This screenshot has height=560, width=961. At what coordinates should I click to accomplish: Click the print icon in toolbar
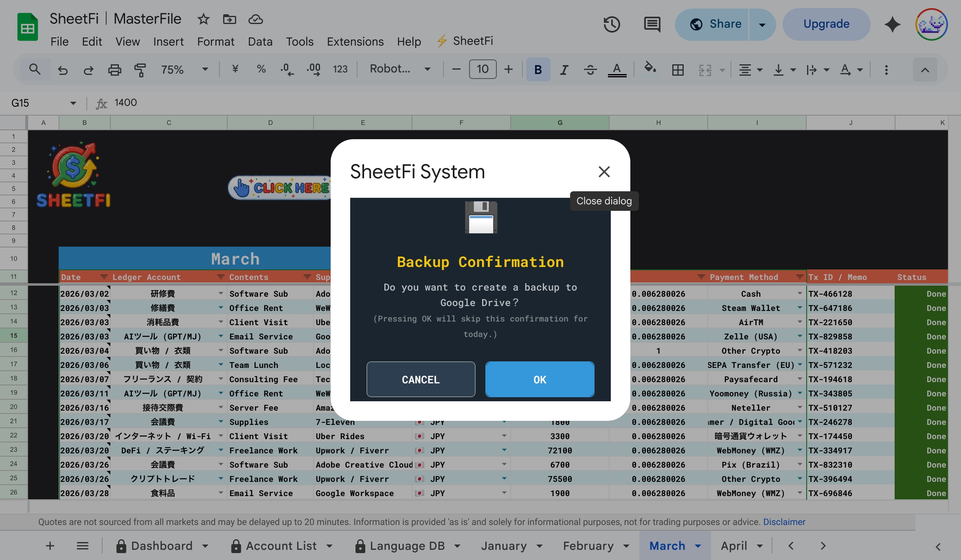point(114,70)
